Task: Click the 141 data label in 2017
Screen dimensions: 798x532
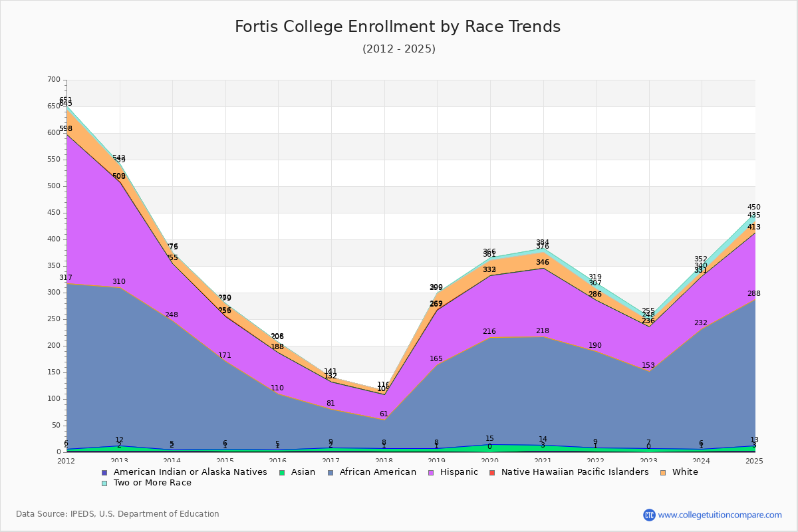Action: (x=331, y=372)
